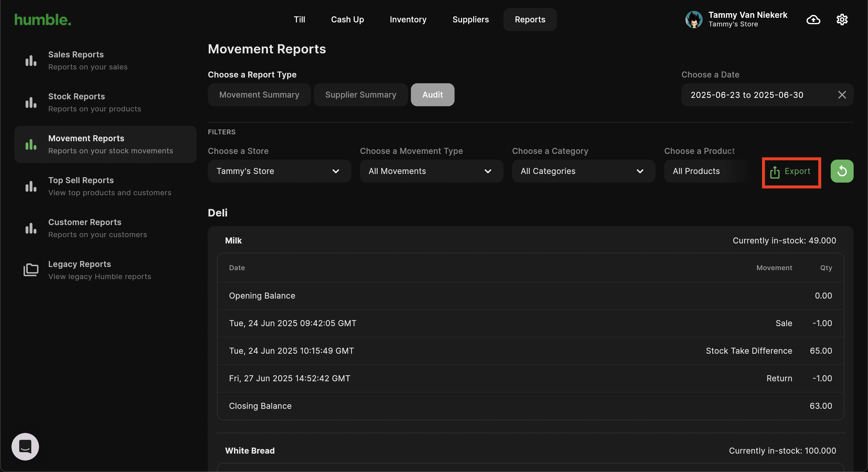Screen dimensions: 868x472
Task: Click Currently in-stock: 49.000 text
Action: tap(784, 240)
